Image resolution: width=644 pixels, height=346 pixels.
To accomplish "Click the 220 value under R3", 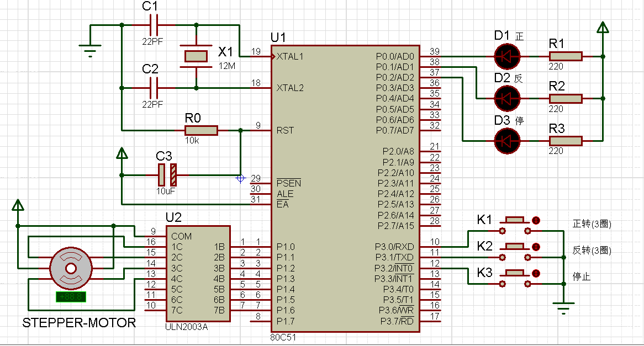I will [556, 151].
